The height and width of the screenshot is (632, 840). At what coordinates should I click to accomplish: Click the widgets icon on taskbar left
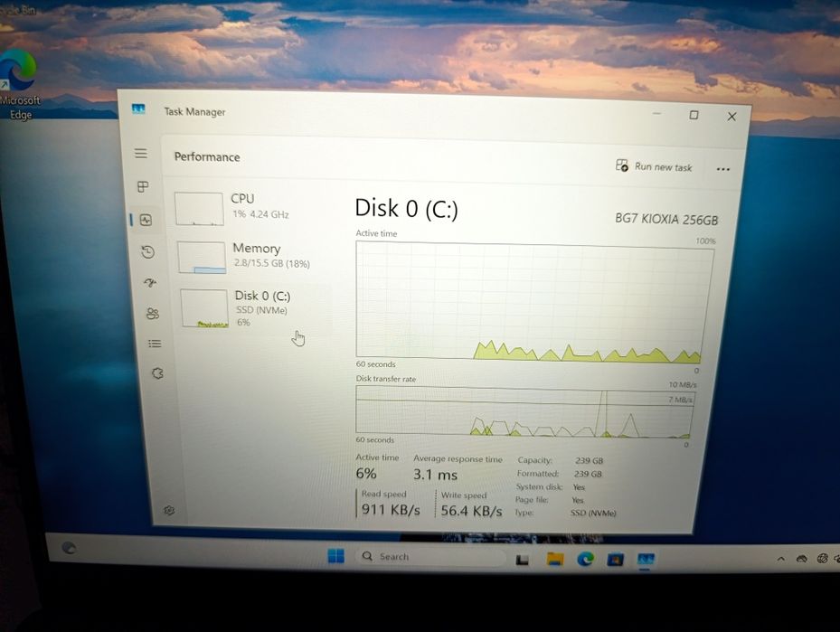pyautogui.click(x=69, y=547)
